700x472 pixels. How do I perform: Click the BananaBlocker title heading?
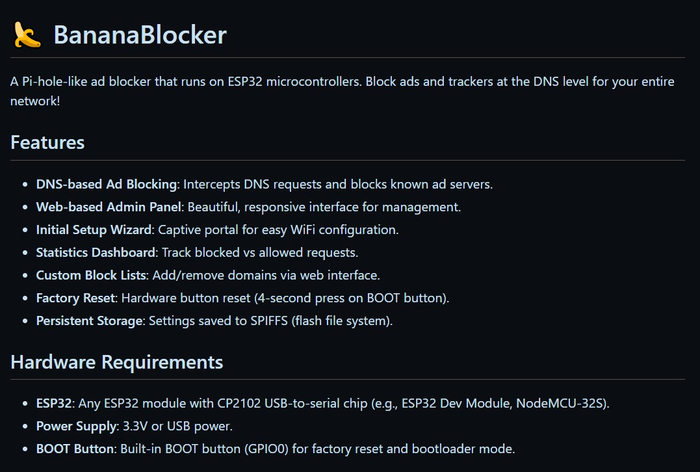click(x=139, y=36)
